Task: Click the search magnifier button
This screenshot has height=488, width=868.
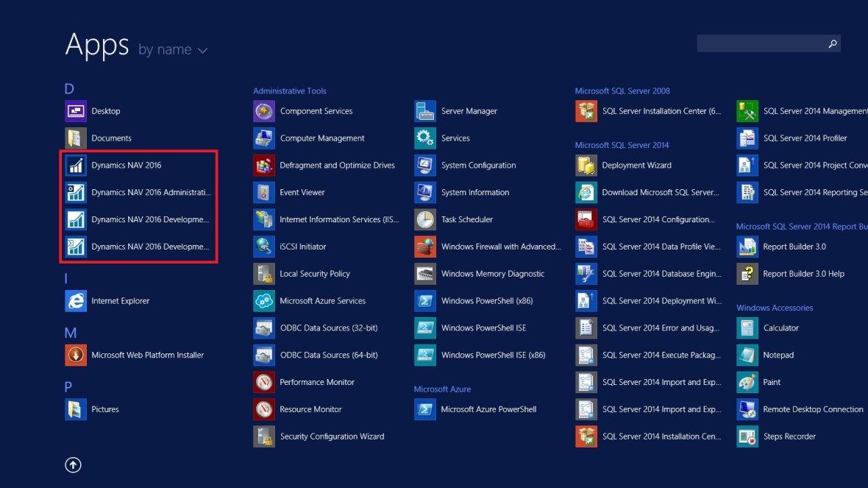Action: [x=832, y=44]
